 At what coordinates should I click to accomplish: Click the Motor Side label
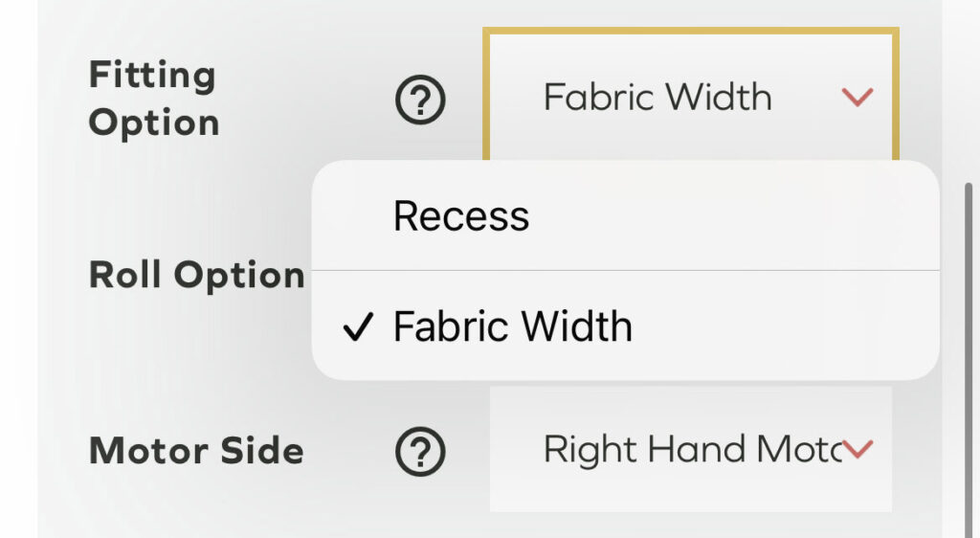pos(195,451)
